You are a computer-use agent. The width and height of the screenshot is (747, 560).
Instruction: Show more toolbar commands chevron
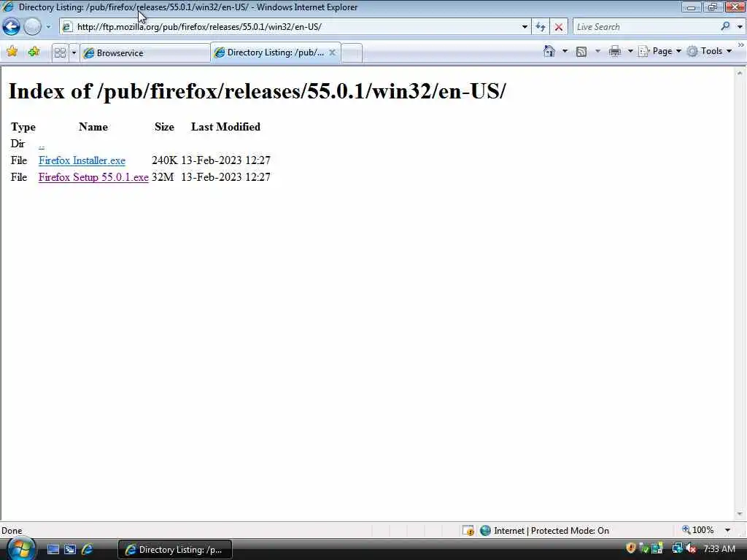741,45
